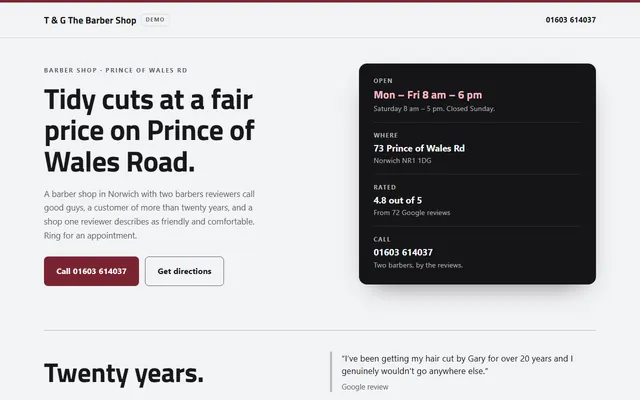Click the Google review caption under quote
640x400 pixels.
point(365,387)
